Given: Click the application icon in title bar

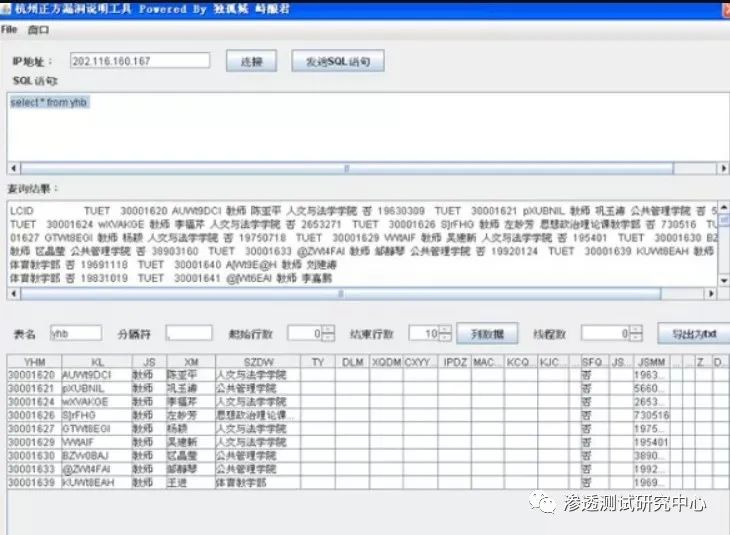Looking at the screenshot, I should point(6,8).
